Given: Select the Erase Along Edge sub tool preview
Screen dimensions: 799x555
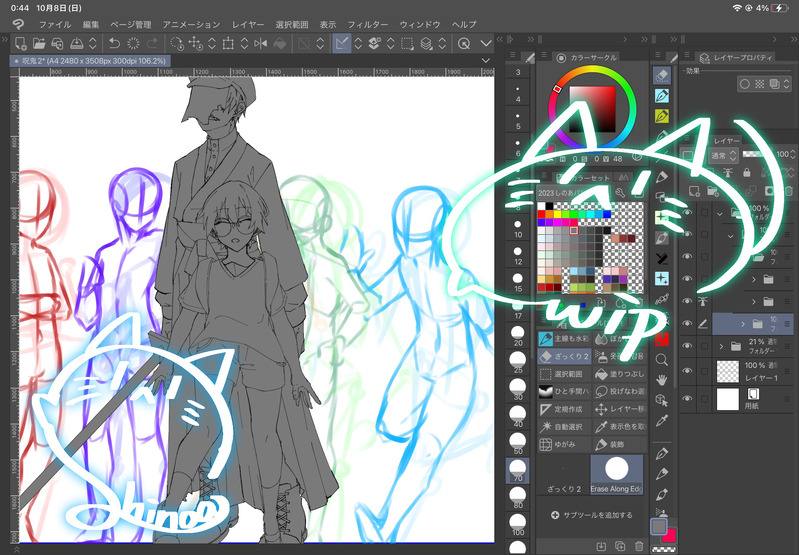Looking at the screenshot, I should 617,474.
